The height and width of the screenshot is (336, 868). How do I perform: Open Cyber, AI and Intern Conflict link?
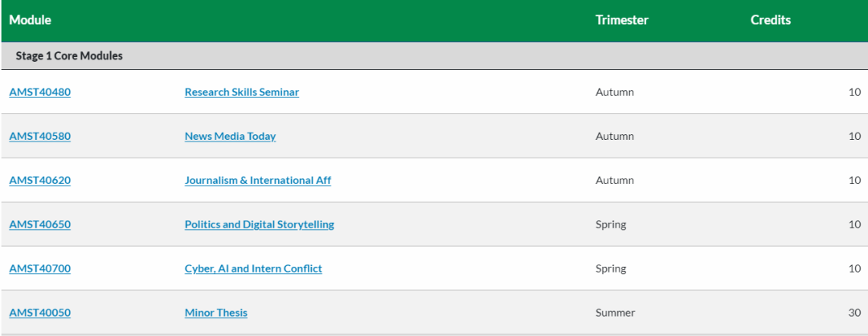coord(253,269)
